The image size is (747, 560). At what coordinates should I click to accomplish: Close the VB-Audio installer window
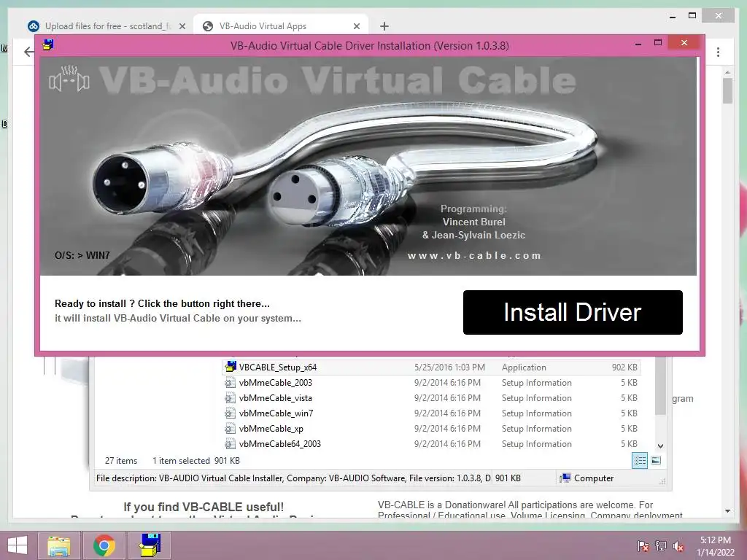(x=684, y=43)
